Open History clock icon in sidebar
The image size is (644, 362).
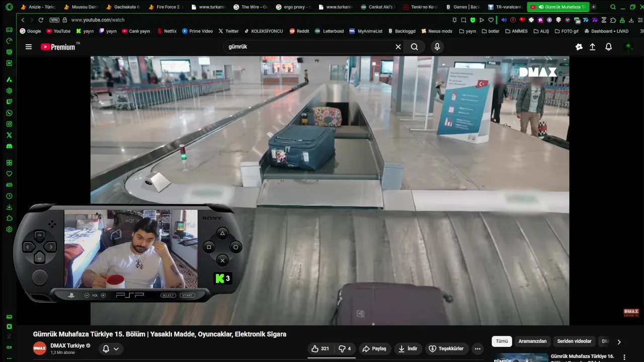point(9,196)
